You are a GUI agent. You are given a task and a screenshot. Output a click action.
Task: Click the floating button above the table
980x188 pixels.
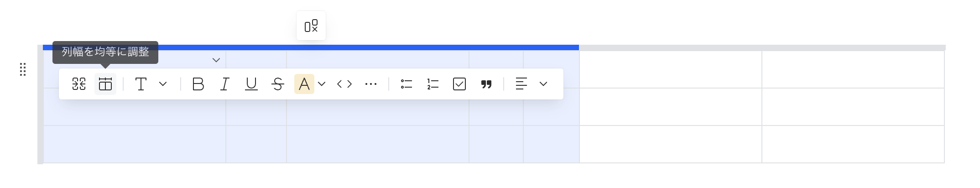point(311,26)
